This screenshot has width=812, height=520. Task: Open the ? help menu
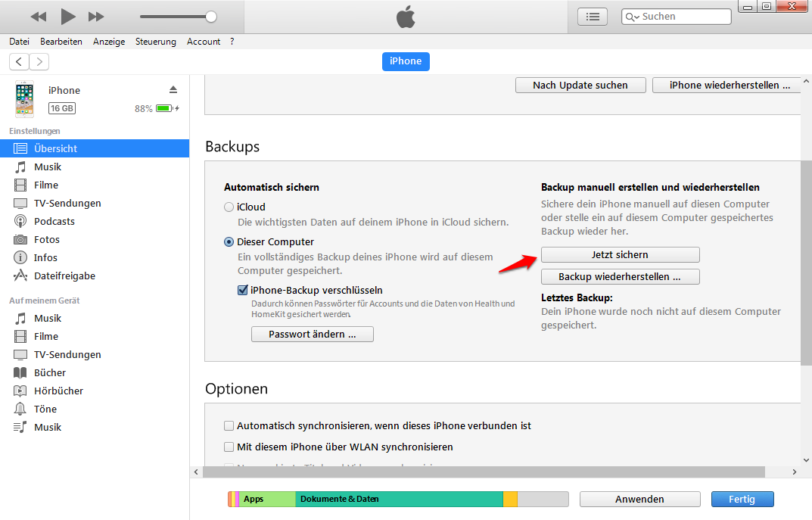click(232, 42)
